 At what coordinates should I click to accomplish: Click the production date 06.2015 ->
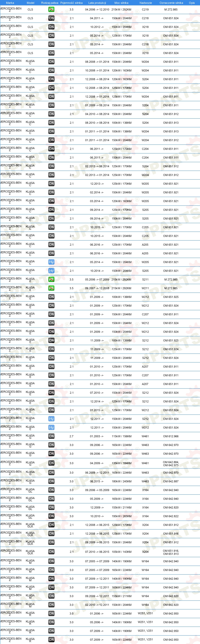pyautogui.click(x=97, y=481)
